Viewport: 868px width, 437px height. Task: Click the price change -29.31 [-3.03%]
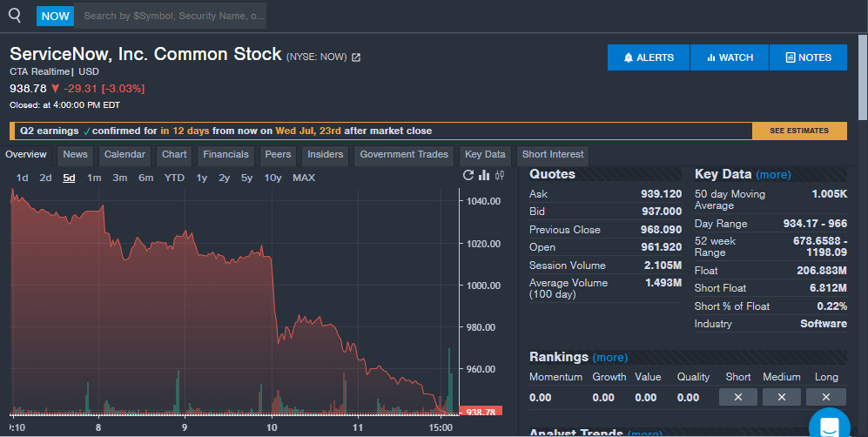click(103, 89)
